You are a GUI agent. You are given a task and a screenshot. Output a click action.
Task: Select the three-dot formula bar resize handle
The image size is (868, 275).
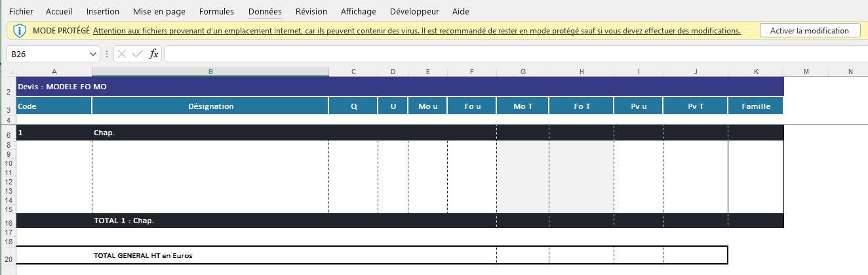pyautogui.click(x=106, y=54)
